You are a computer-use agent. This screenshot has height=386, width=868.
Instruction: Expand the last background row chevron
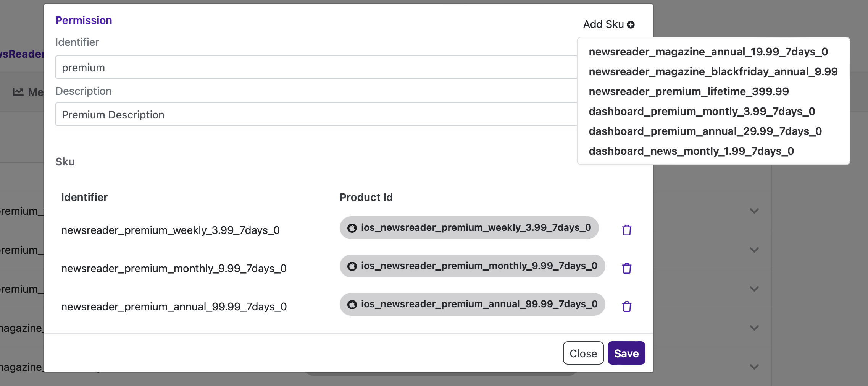tap(754, 367)
